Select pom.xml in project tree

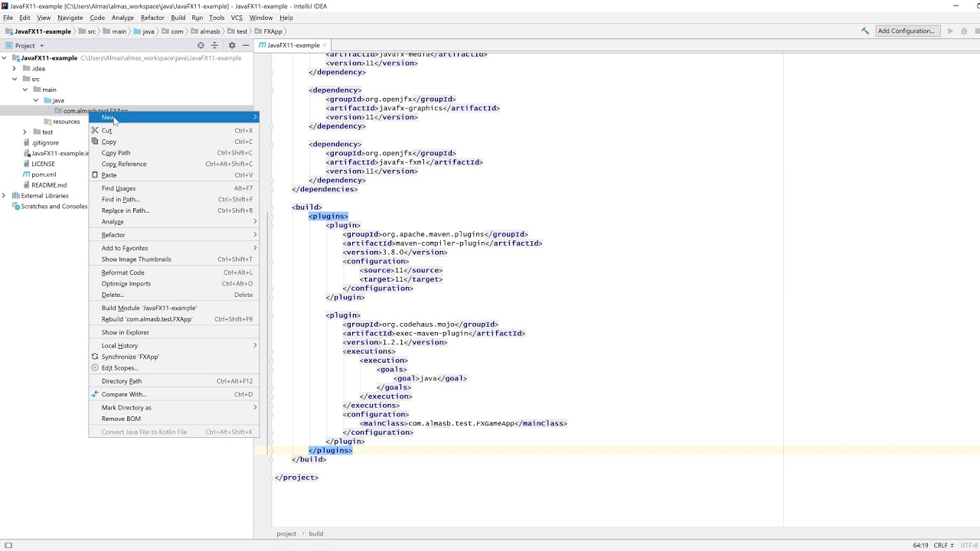coord(44,174)
